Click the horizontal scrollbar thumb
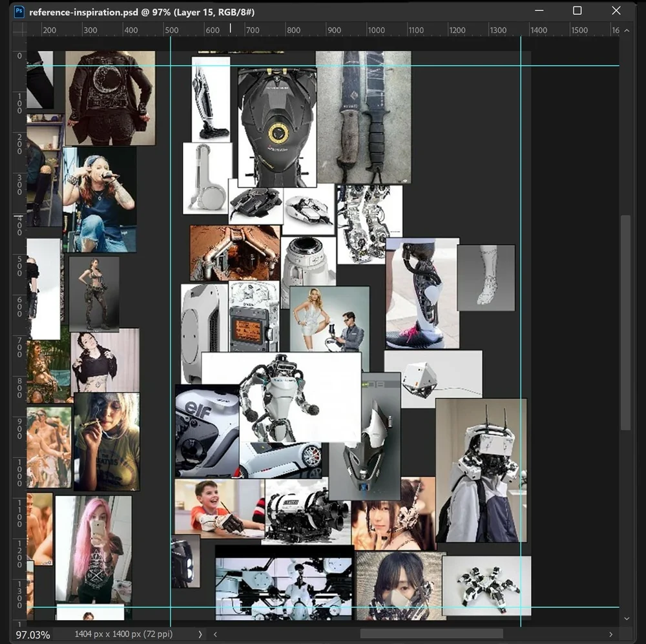This screenshot has width=646, height=644. click(x=432, y=634)
